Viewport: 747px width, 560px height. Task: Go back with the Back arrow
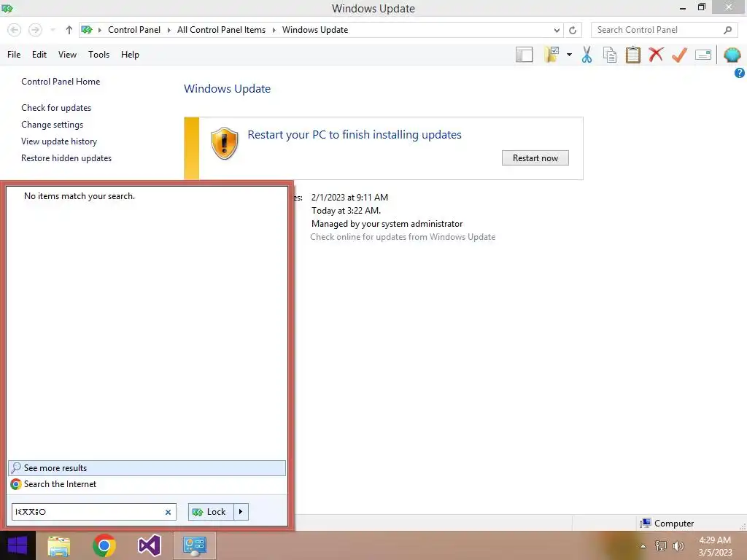click(15, 30)
